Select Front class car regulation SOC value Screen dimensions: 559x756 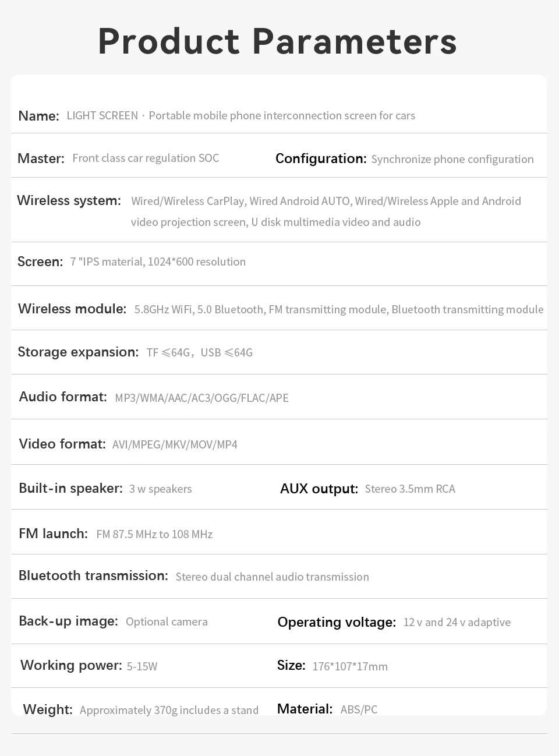point(146,158)
